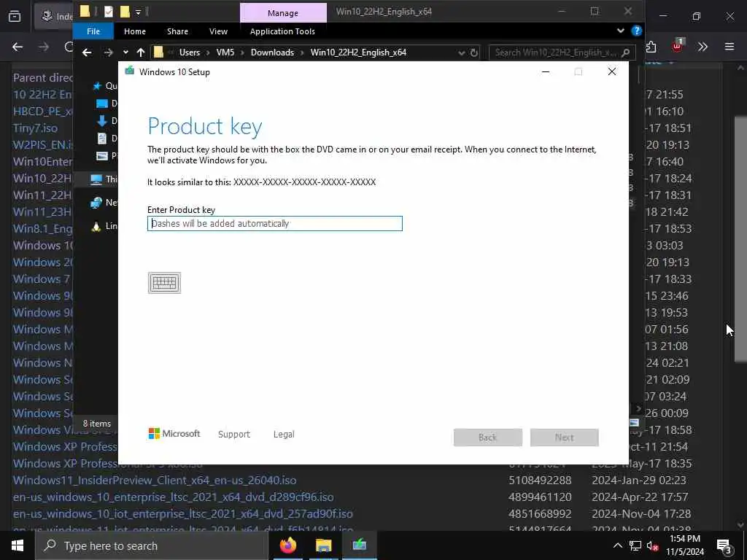Open File Explorer help icon

636,31
